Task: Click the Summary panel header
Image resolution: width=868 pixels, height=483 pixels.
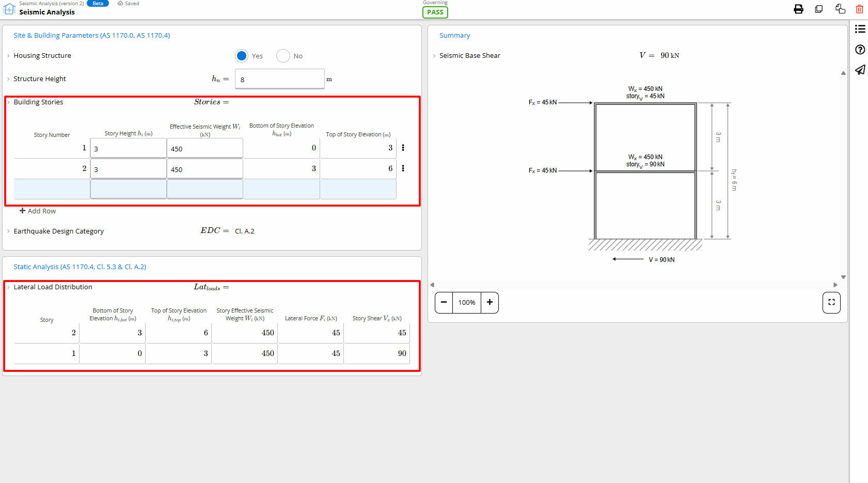Action: pos(455,35)
